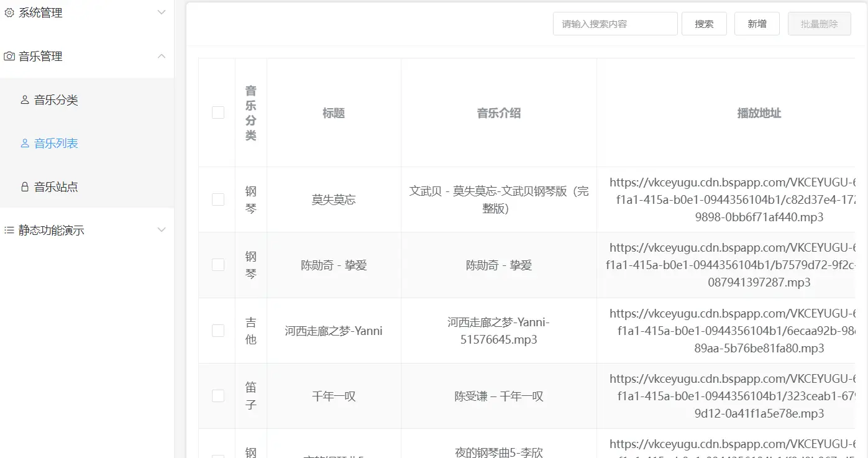868x458 pixels.
Task: Click the 新增 button
Action: coord(757,24)
